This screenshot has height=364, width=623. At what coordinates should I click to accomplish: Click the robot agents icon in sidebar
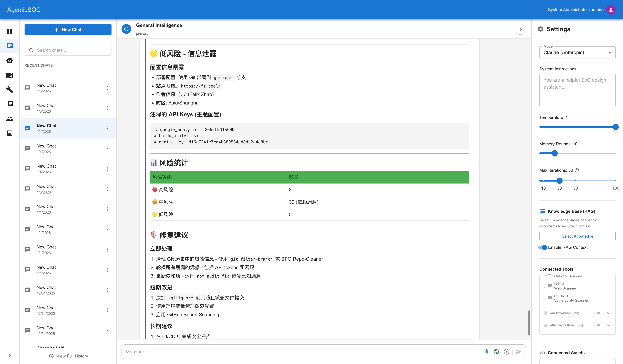(x=10, y=61)
